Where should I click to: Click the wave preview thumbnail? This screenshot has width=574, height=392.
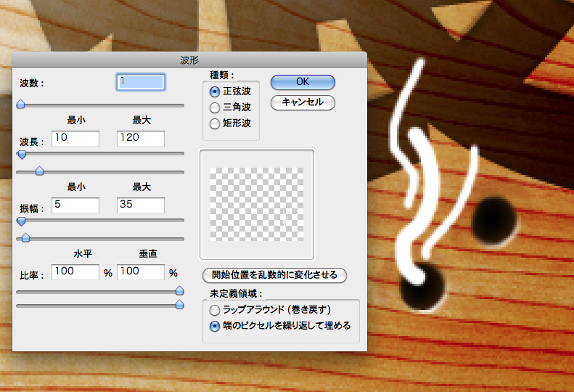(x=257, y=205)
